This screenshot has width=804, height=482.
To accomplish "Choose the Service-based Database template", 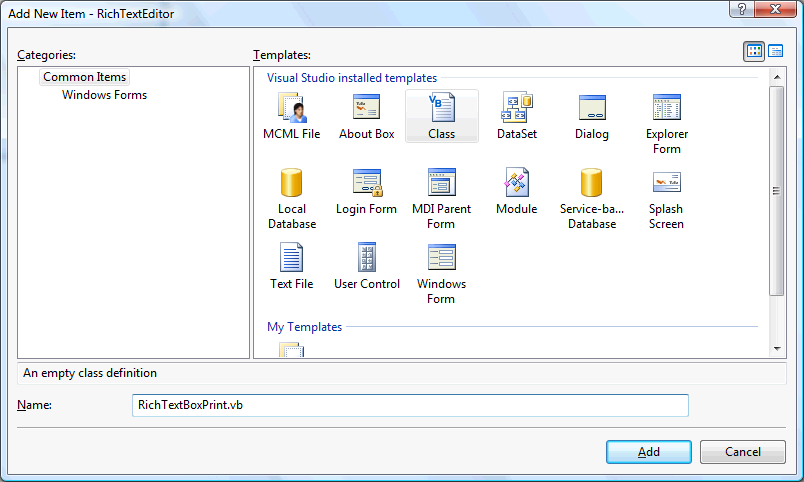I will click(x=592, y=199).
